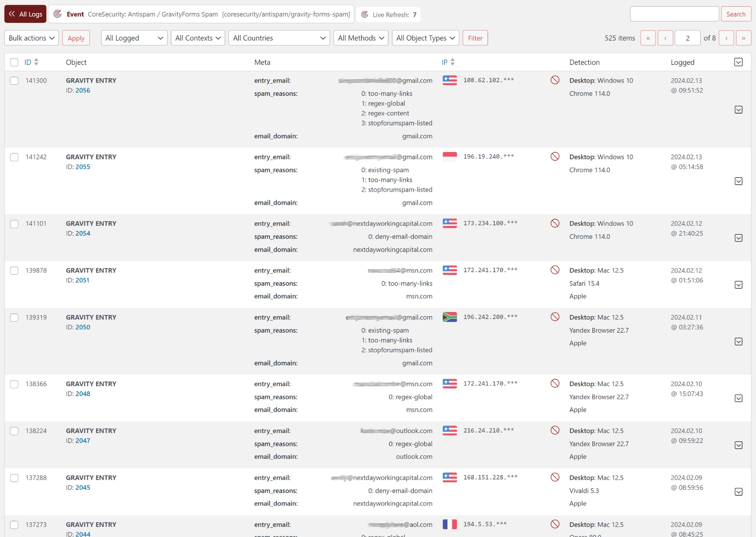Select the checkbox for log 137273
This screenshot has height=537, width=756.
click(x=14, y=525)
